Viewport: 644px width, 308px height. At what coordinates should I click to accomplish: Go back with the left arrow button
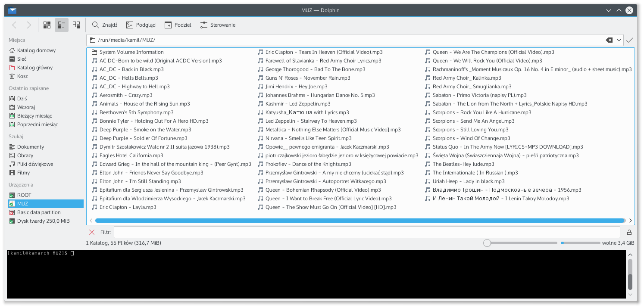[14, 25]
